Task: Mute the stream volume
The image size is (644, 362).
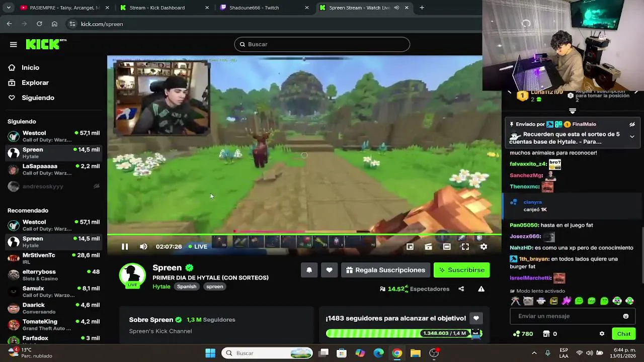Action: click(x=143, y=247)
